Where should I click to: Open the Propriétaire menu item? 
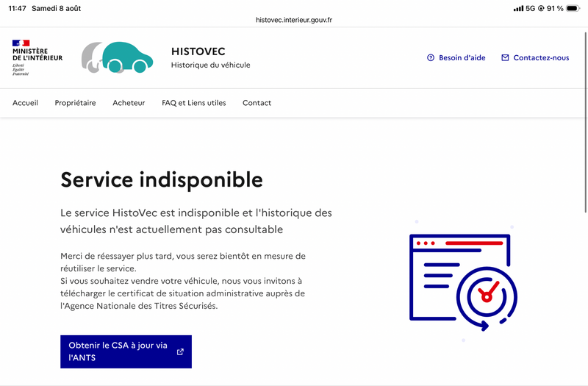[x=76, y=103]
